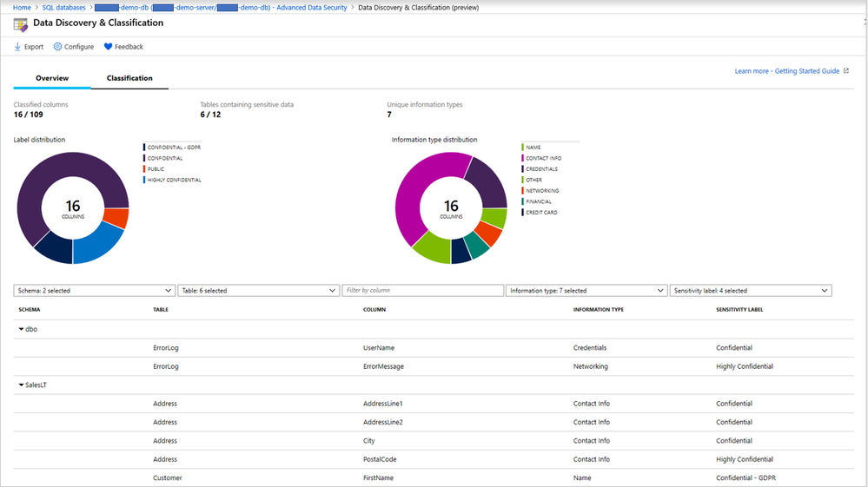Open SQL databases breadcrumb
Image resolution: width=868 pixels, height=487 pixels.
point(63,8)
